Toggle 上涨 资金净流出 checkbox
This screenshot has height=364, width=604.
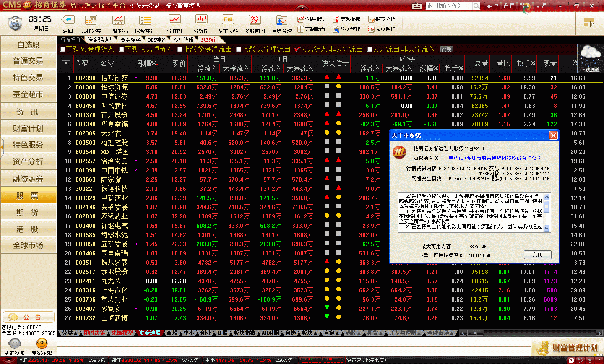click(180, 49)
